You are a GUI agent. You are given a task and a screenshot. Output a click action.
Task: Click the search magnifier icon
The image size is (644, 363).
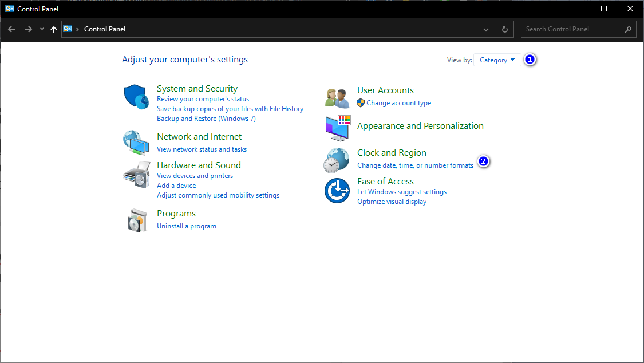[x=628, y=29]
